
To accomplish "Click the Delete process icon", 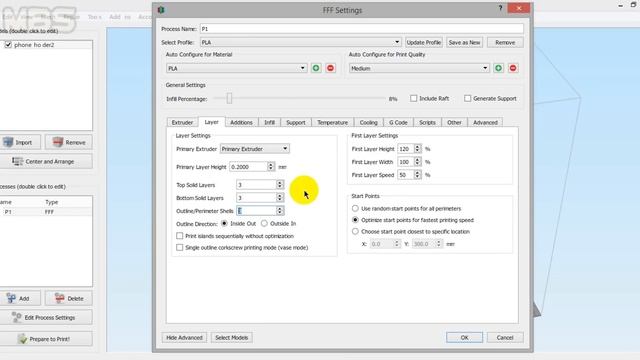I will coord(60,298).
